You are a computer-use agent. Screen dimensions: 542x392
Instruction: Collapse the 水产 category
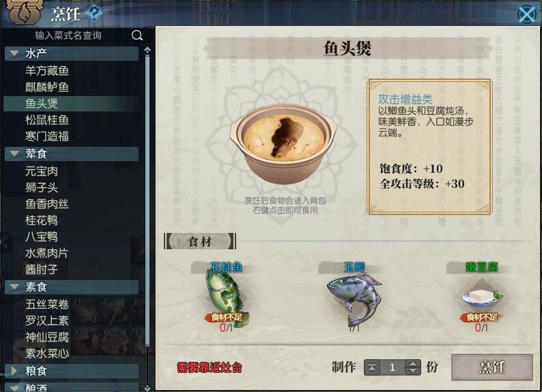[14, 53]
